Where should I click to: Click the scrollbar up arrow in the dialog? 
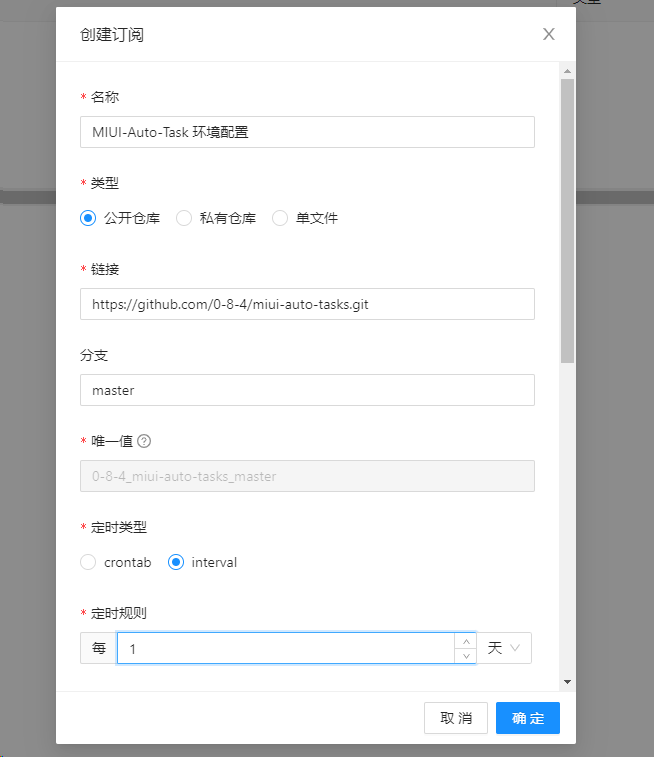(x=567, y=71)
